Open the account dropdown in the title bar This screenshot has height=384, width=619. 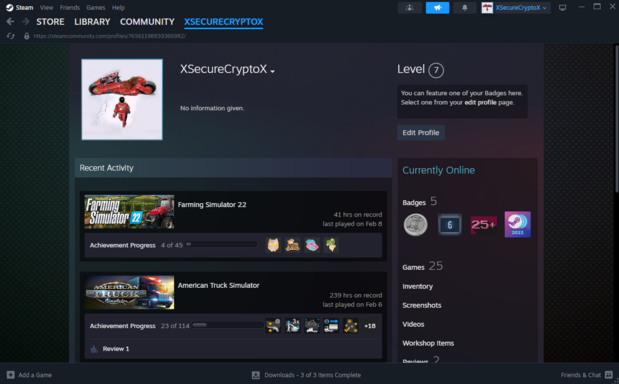[516, 7]
